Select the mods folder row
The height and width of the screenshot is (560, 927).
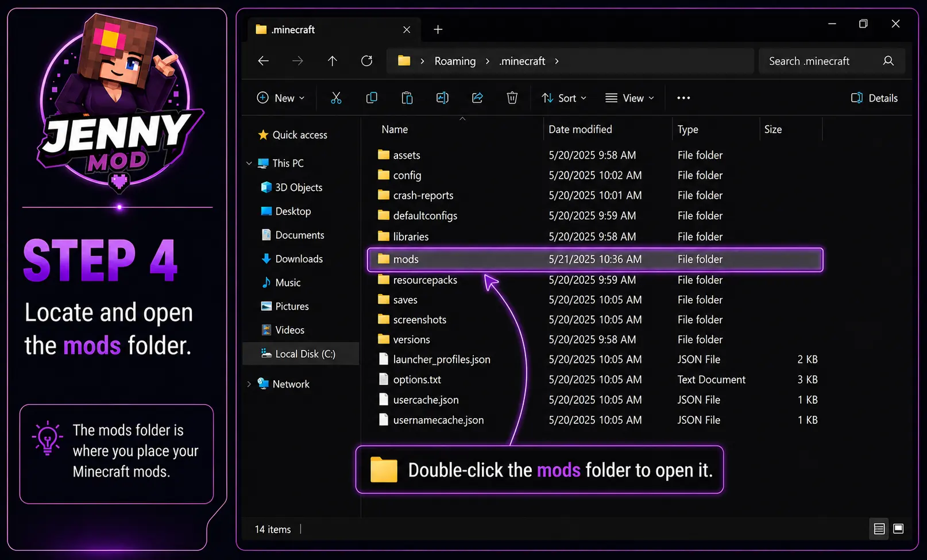coord(595,260)
